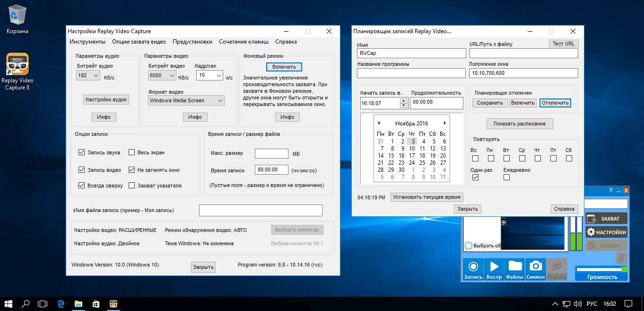Image resolution: width=644 pixels, height=311 pixels.
Task: Toggle the Один раз checkbox
Action: point(475,178)
